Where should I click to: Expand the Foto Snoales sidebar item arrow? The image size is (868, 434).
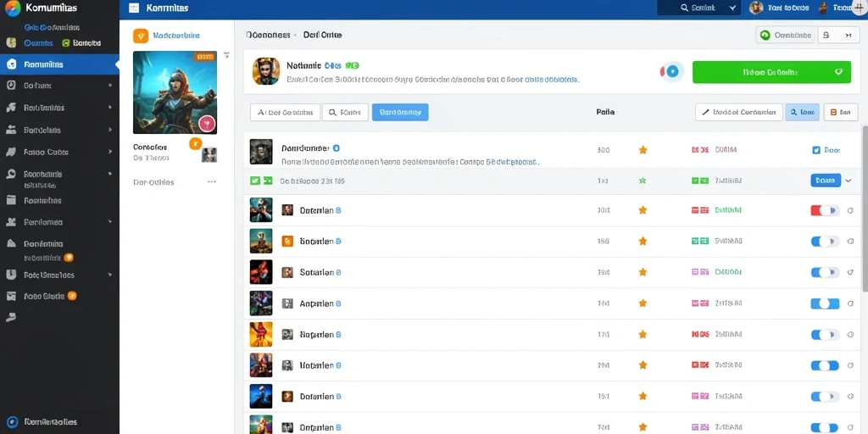[109, 275]
